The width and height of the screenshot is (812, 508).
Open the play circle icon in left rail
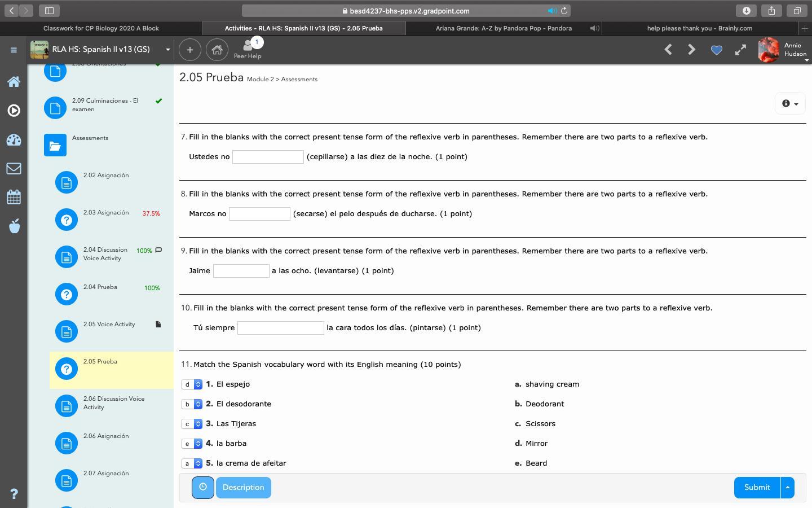[x=14, y=111]
